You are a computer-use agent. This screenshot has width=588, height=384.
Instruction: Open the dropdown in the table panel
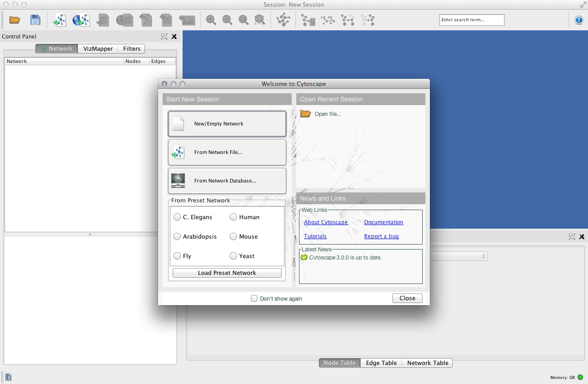tap(484, 256)
